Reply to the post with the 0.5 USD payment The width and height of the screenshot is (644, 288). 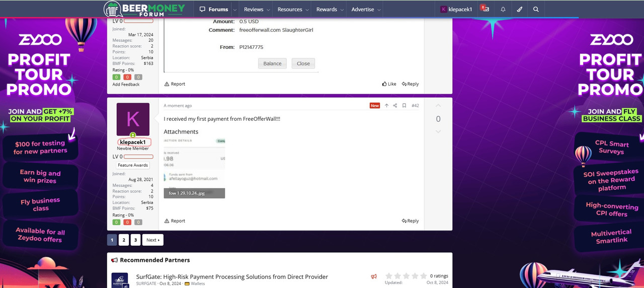tap(410, 84)
